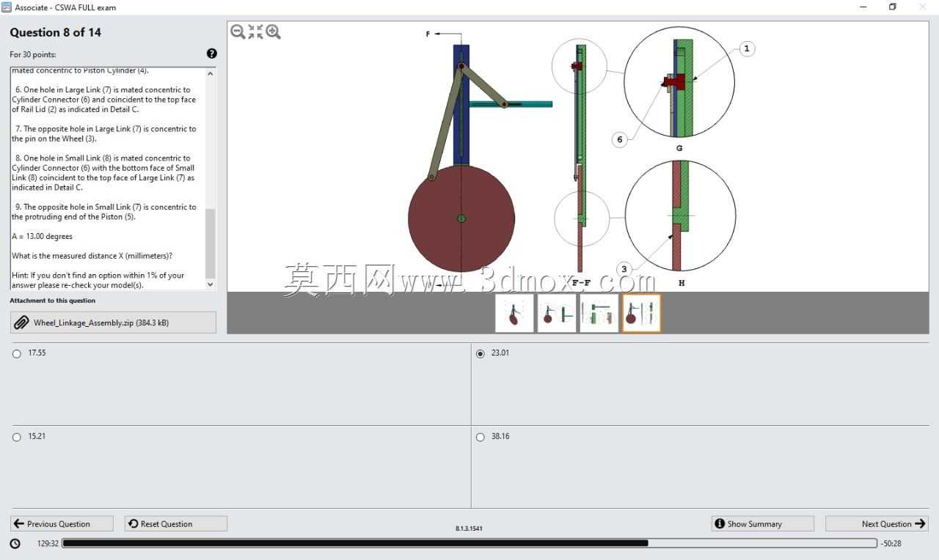939x560 pixels.
Task: Open the first image thumbnail
Action: coord(514,313)
